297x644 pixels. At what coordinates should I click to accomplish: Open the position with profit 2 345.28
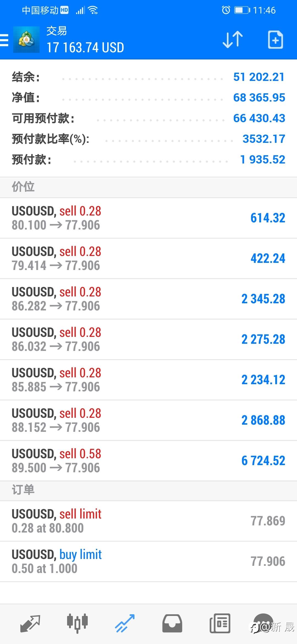click(148, 299)
